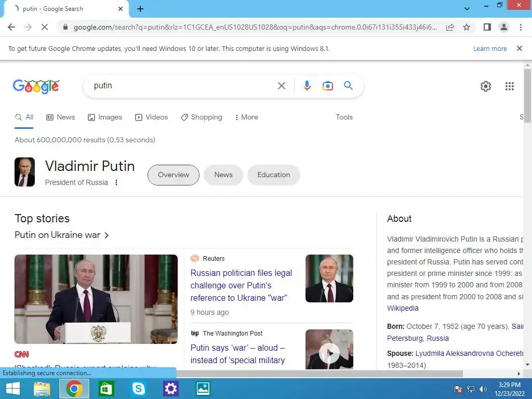Click Lyudmila Aleksandrovna spouse link
The width and height of the screenshot is (532, 399).
[x=469, y=353]
